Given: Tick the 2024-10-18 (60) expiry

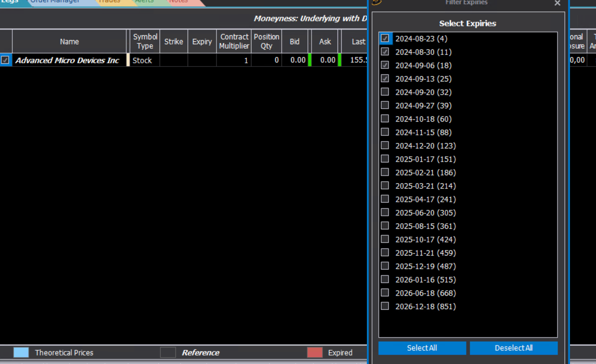Looking at the screenshot, I should pyautogui.click(x=385, y=119).
